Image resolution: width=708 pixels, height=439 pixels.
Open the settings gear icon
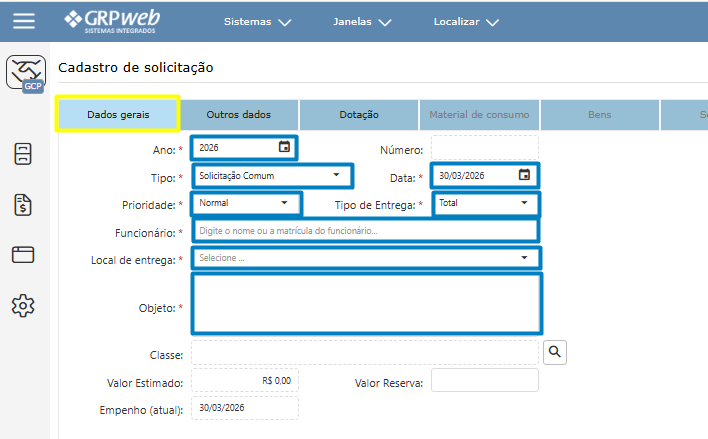(x=24, y=306)
